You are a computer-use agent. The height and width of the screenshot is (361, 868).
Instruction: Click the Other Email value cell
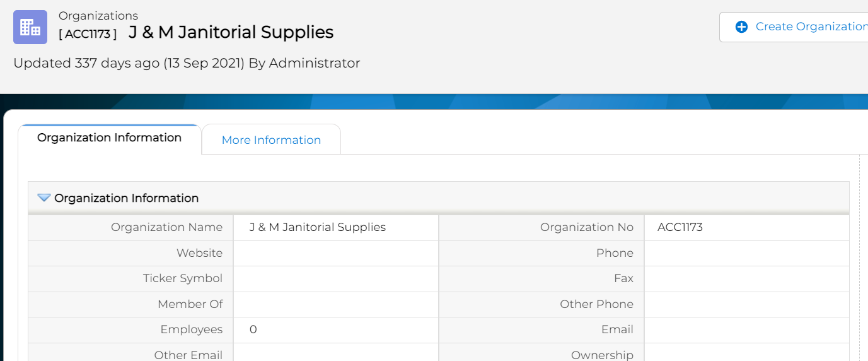pyautogui.click(x=335, y=354)
